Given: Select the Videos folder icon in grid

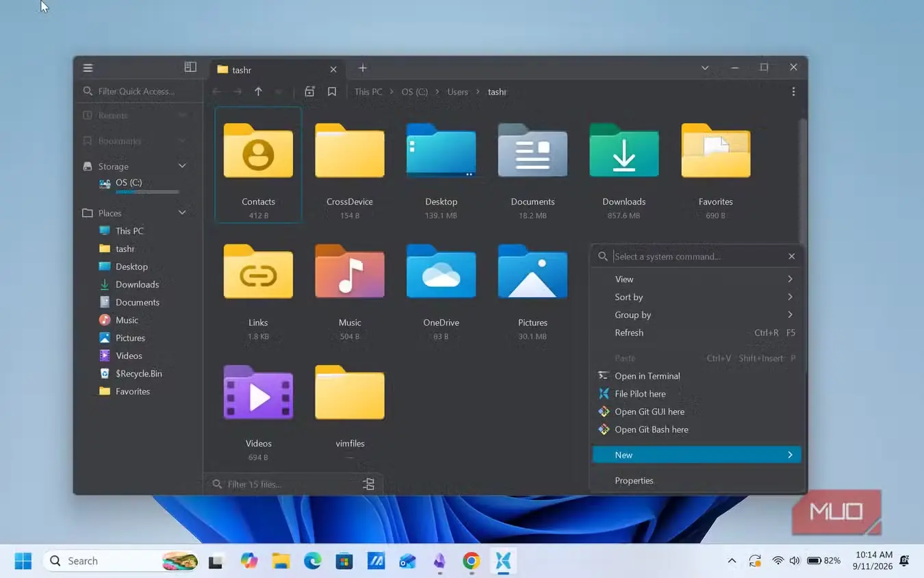Looking at the screenshot, I should 258,393.
